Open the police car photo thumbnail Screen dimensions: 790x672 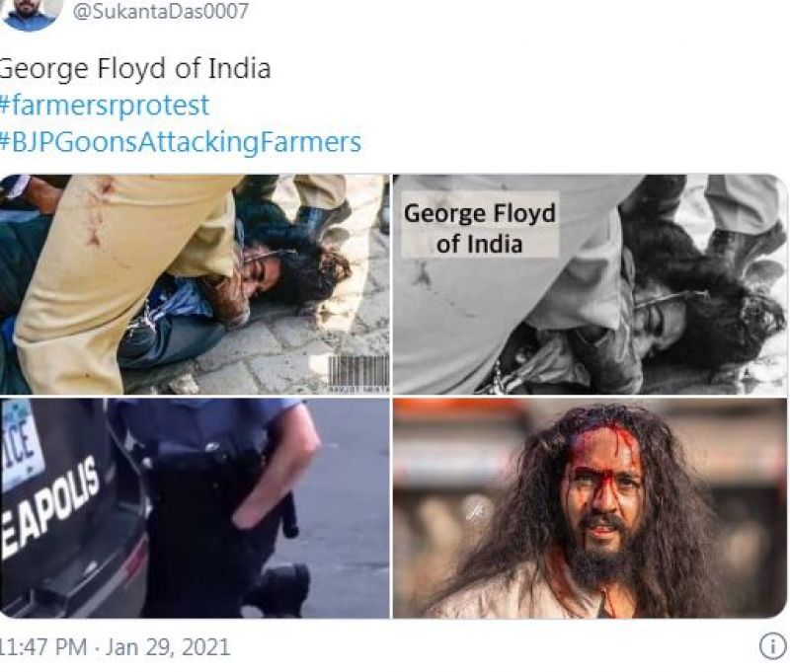195,508
